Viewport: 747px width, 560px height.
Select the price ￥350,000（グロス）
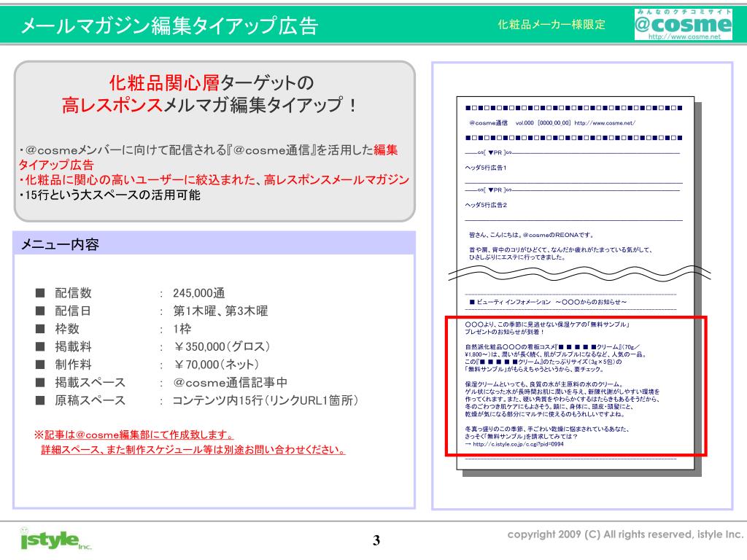[x=222, y=346]
